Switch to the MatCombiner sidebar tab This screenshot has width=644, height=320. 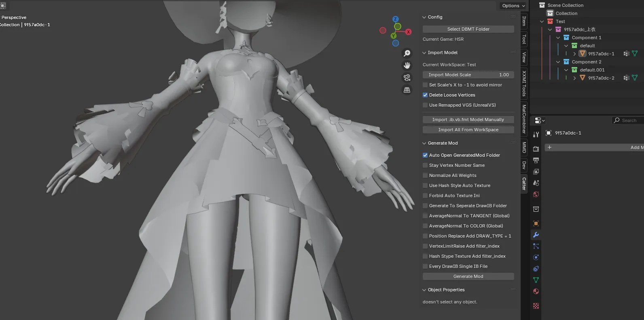pyautogui.click(x=524, y=119)
